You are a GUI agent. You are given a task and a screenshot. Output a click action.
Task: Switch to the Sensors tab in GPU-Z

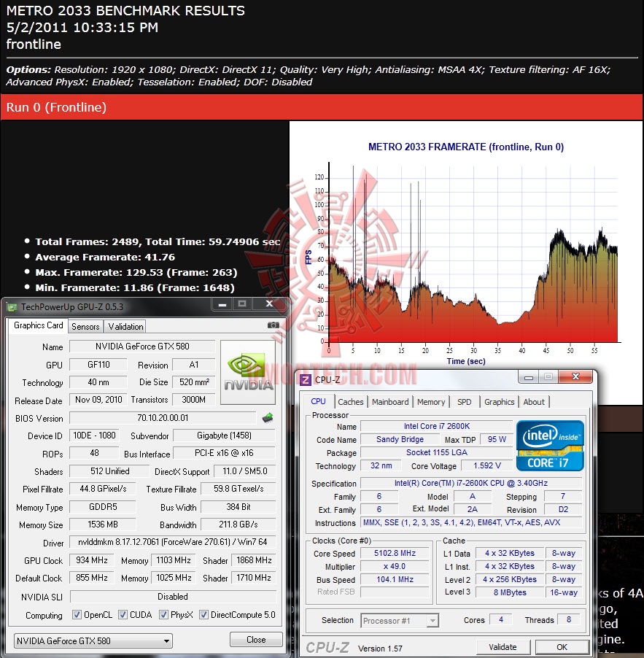coord(85,327)
